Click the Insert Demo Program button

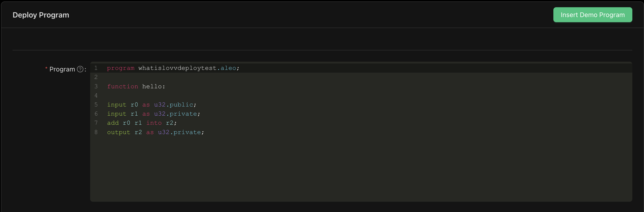tap(592, 15)
